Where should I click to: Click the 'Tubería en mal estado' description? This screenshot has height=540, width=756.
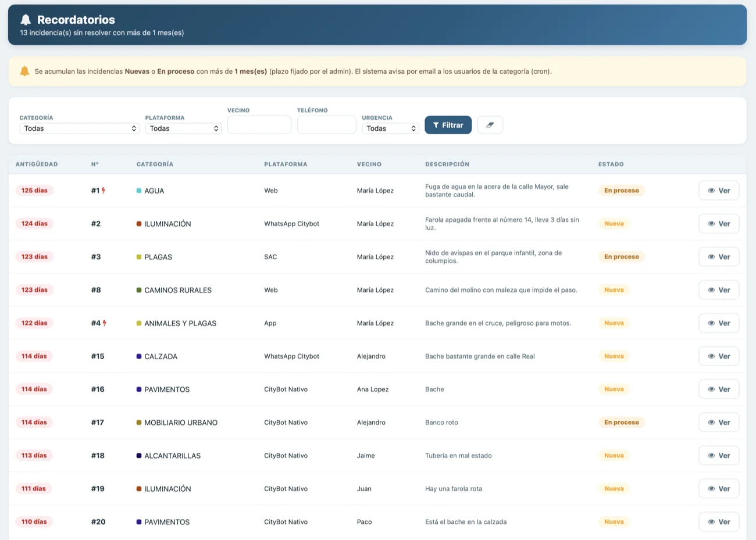tap(458, 456)
